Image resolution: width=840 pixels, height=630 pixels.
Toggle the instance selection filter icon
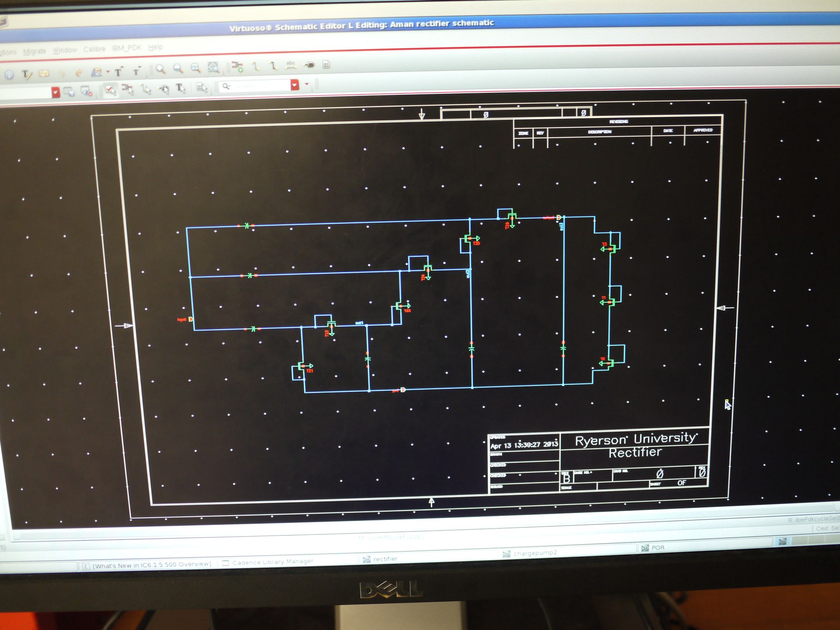click(x=128, y=89)
